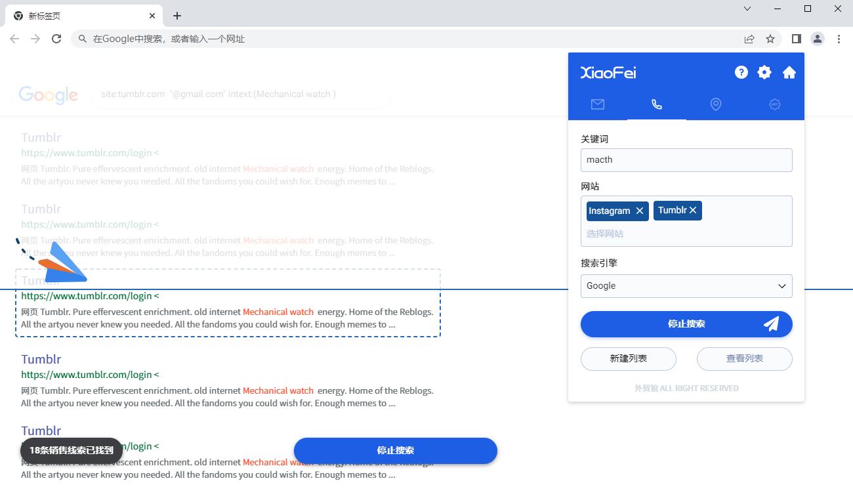The height and width of the screenshot is (504, 853).
Task: Click the Instagram tag label
Action: point(609,211)
